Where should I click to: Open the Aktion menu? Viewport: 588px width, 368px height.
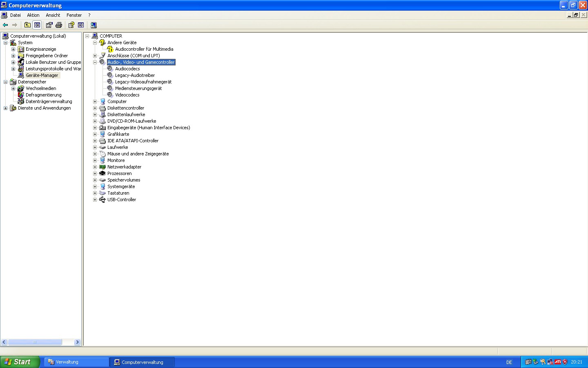[33, 15]
